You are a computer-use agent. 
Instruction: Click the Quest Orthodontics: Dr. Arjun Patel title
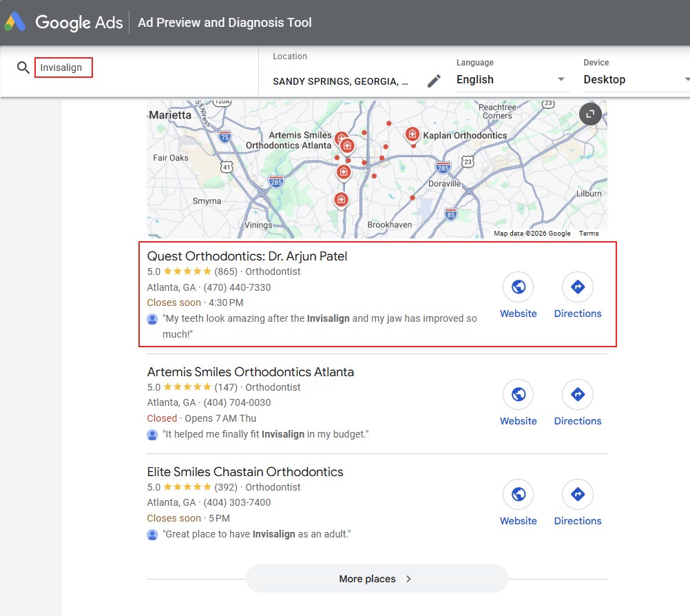point(247,256)
